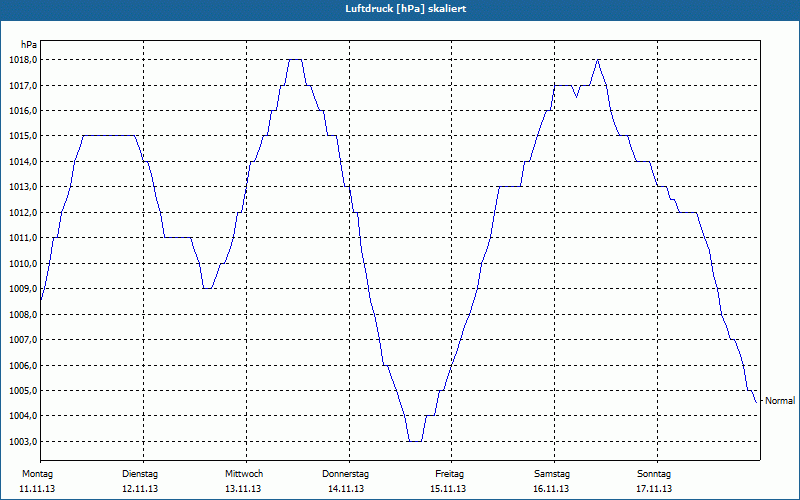Click the 1018,0 axis value
Viewport: 800px width, 500px height.
coord(23,60)
